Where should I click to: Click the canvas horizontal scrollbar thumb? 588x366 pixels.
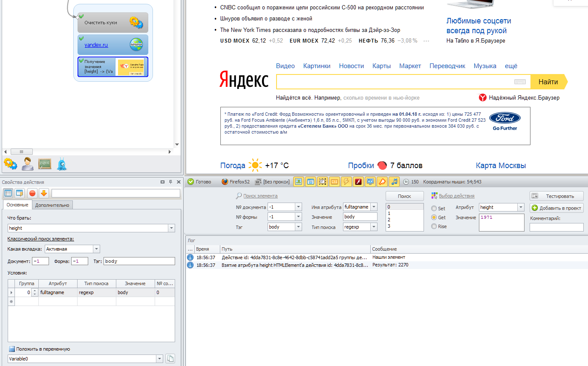(22, 152)
